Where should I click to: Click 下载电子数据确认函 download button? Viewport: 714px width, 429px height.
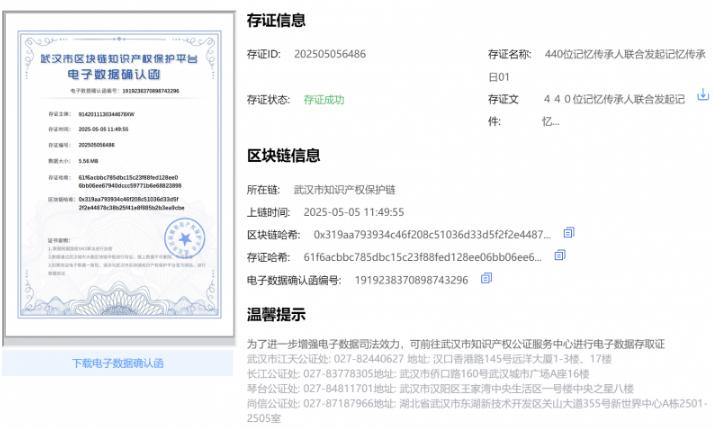(x=117, y=362)
